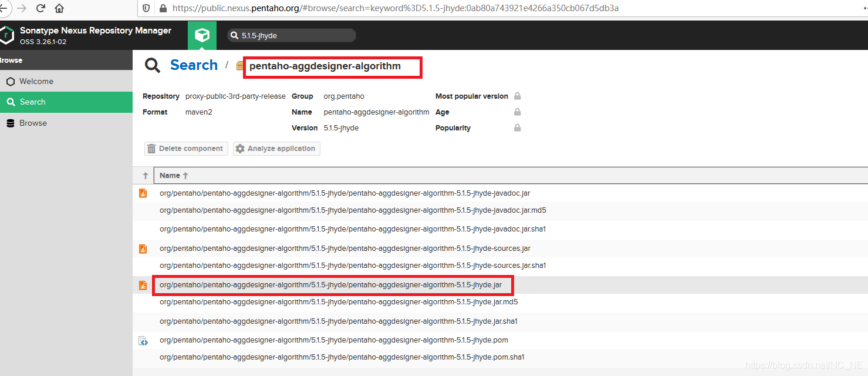
Task: Select the jhyde.jar.md5 asset row
Action: (x=500, y=302)
